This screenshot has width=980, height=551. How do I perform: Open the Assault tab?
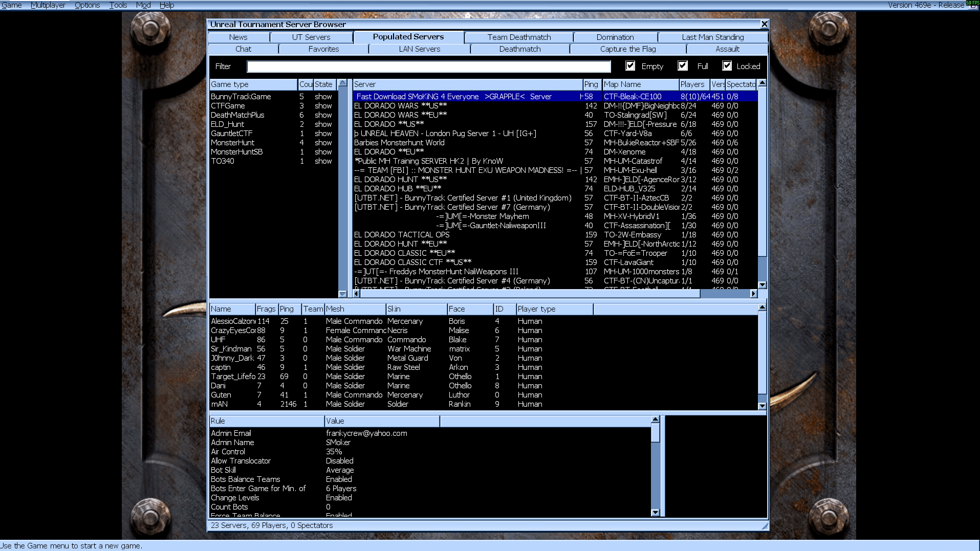click(x=727, y=49)
